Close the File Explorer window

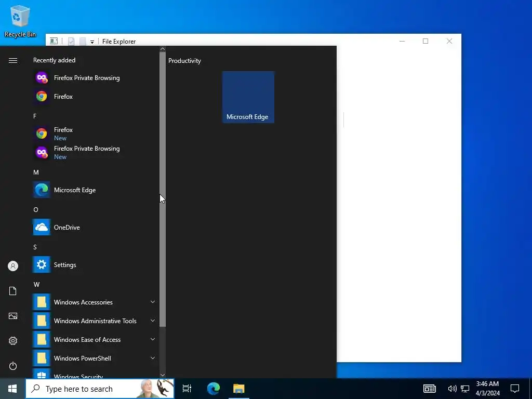[449, 41]
